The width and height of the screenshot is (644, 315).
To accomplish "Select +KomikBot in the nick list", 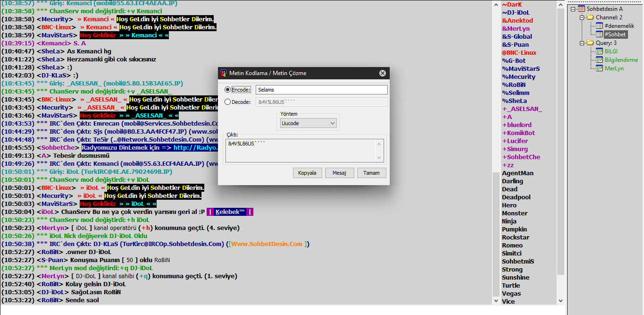I will [x=519, y=133].
